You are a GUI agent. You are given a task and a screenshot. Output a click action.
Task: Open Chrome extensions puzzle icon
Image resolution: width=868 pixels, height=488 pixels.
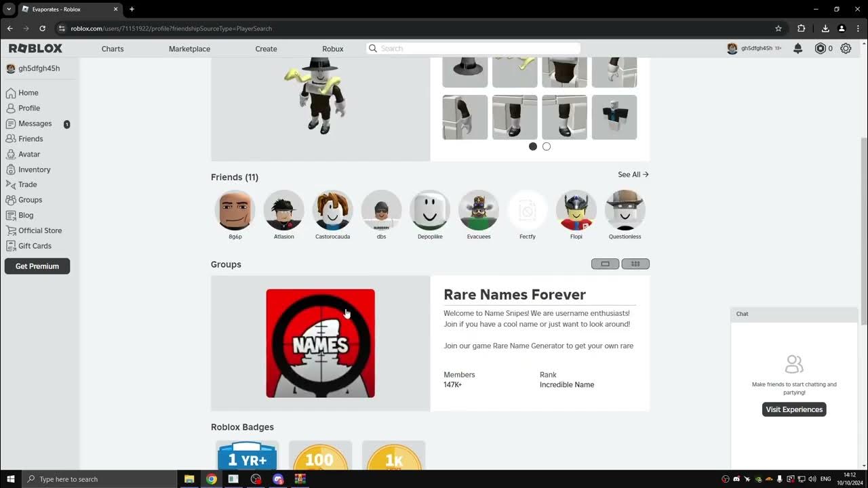(x=801, y=28)
